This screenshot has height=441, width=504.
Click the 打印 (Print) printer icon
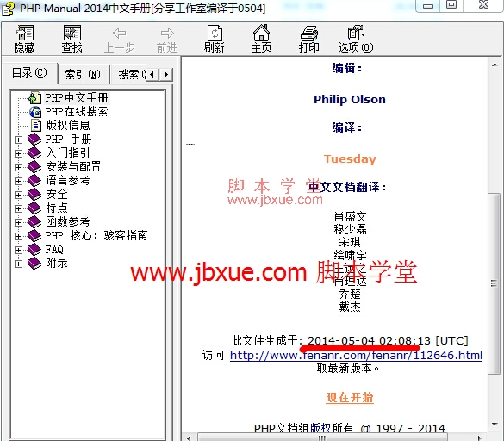(309, 34)
